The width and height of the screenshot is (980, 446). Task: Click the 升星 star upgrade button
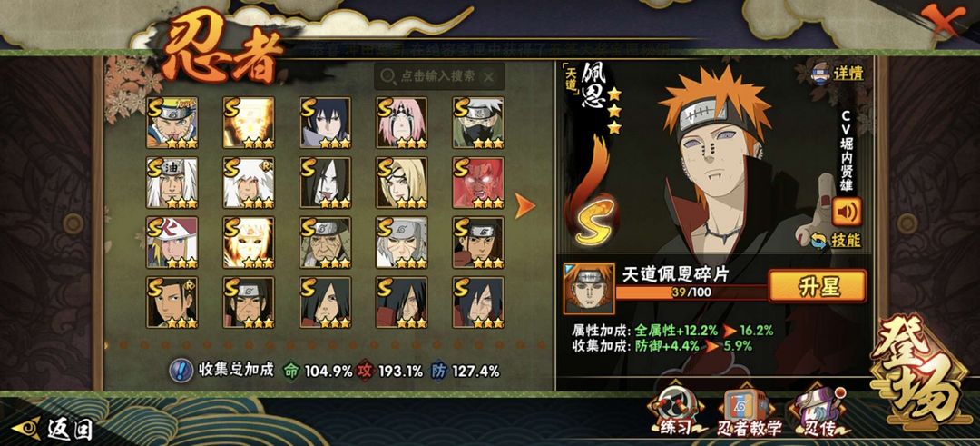[x=818, y=286]
